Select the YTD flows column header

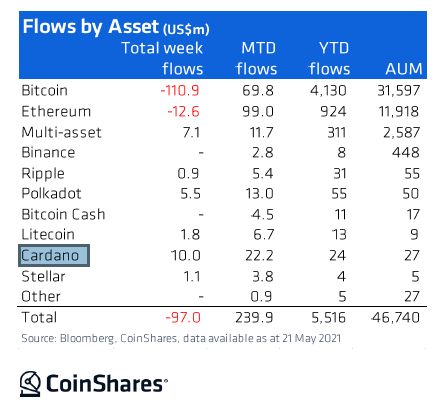329,58
